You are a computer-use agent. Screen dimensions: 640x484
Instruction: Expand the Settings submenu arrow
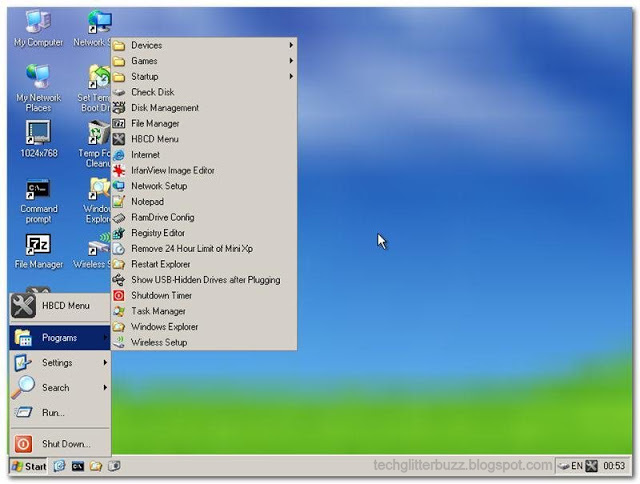point(105,362)
